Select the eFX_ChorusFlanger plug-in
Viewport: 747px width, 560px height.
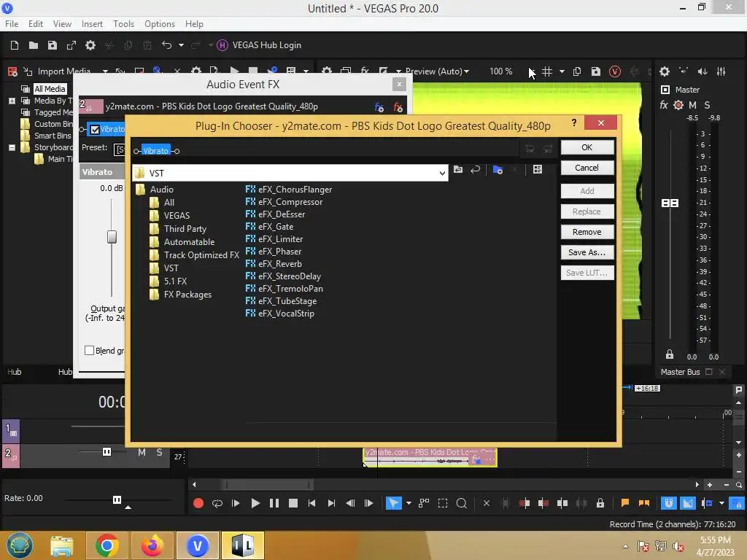click(x=289, y=190)
